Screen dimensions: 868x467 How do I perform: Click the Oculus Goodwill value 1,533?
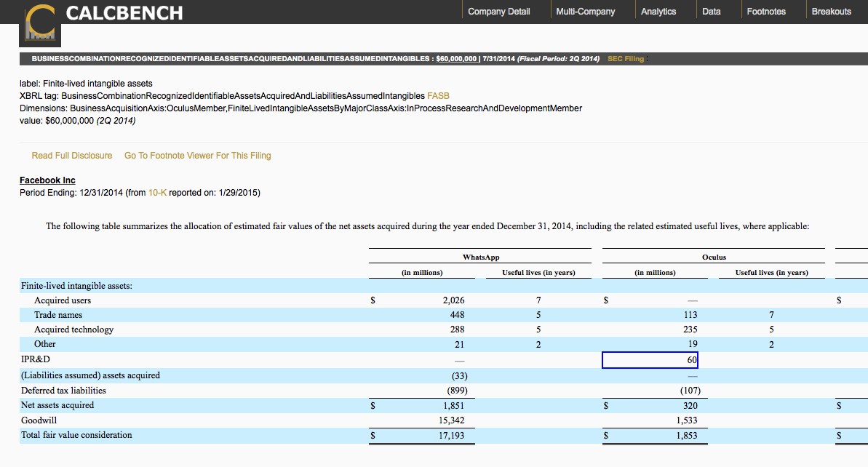coord(686,420)
